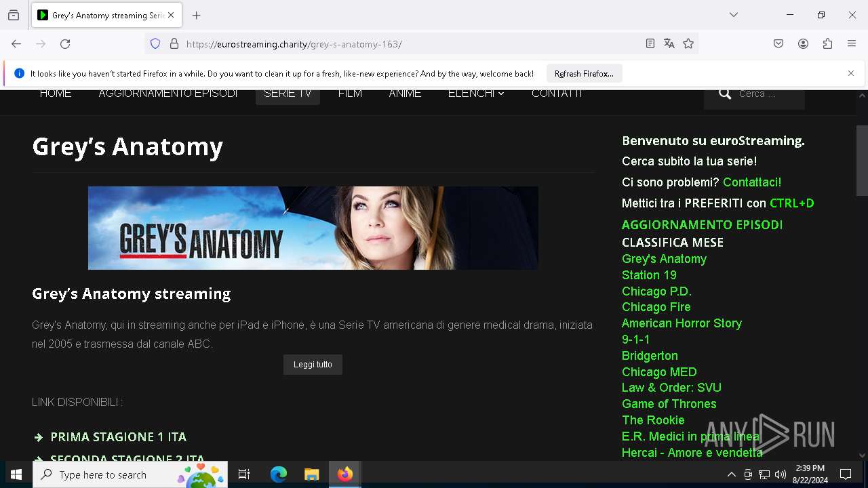This screenshot has height=488, width=868.
Task: Open Chicago P.D. link
Action: [656, 291]
